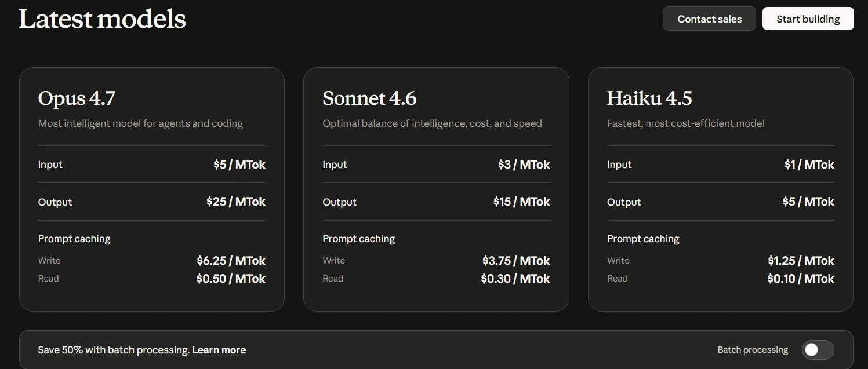Select the Opus 4.7 heading
868x369 pixels.
point(77,98)
